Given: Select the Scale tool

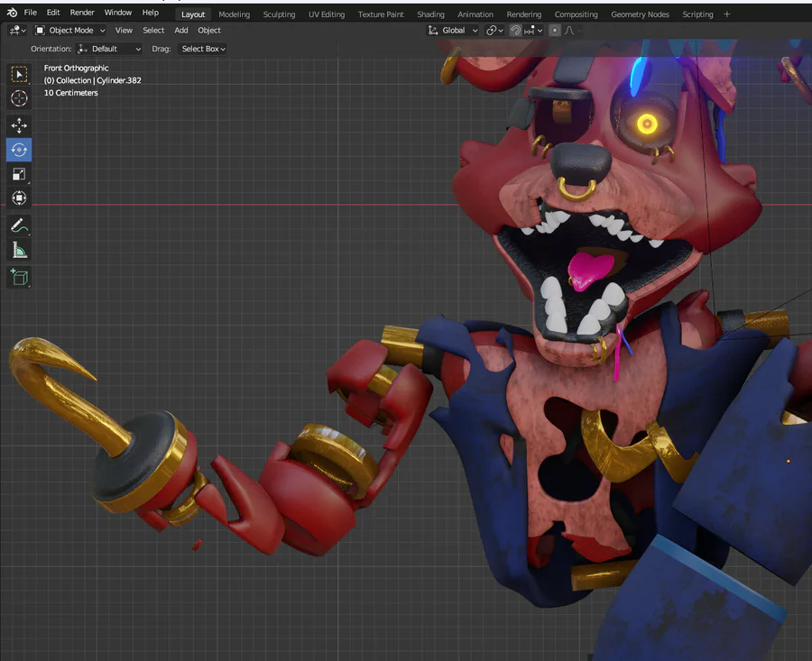Looking at the screenshot, I should point(19,174).
